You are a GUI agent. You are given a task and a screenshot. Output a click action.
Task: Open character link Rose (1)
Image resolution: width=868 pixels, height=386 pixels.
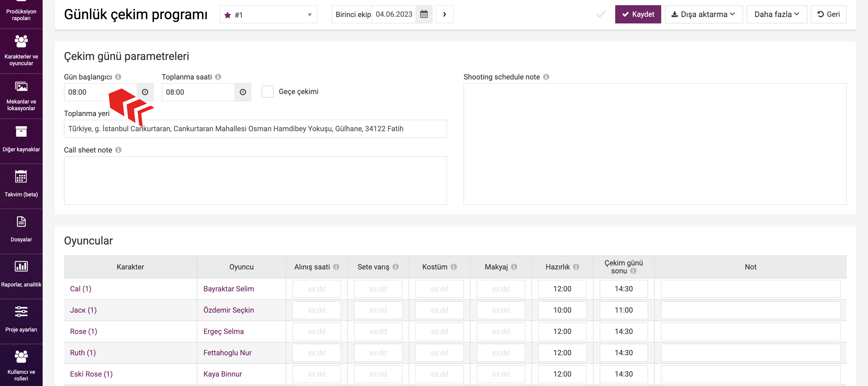(83, 332)
